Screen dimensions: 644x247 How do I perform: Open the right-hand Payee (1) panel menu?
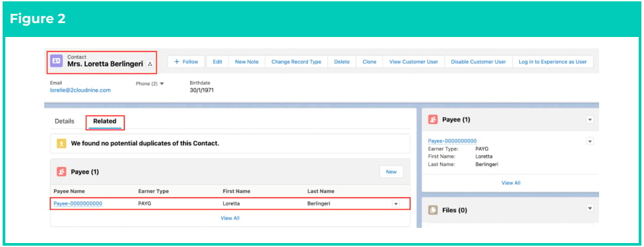(x=590, y=120)
